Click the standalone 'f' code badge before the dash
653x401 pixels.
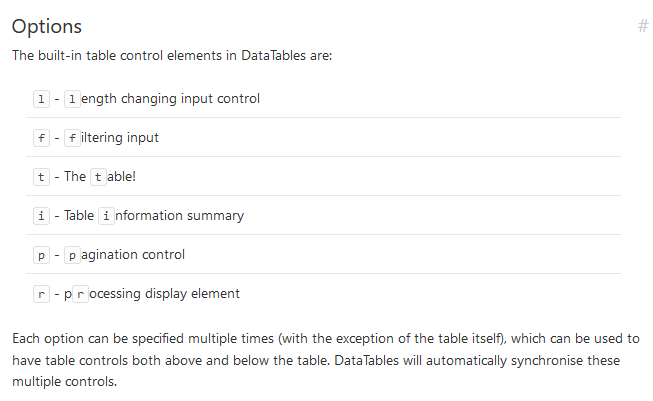41,137
